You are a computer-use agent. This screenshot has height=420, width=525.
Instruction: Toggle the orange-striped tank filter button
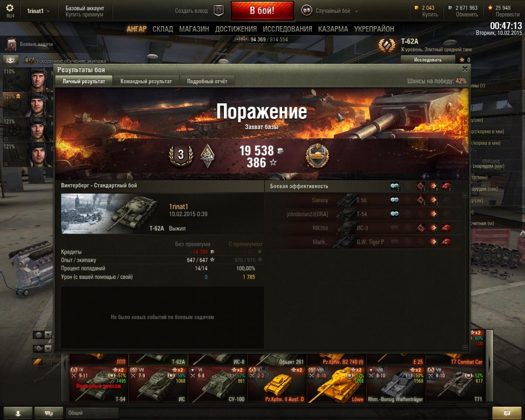37,362
